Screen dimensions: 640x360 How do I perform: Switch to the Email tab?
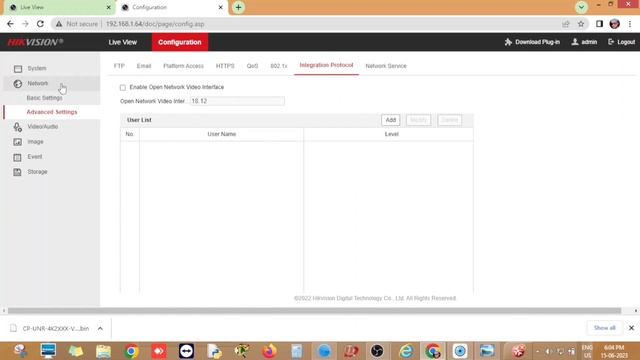[x=144, y=66]
